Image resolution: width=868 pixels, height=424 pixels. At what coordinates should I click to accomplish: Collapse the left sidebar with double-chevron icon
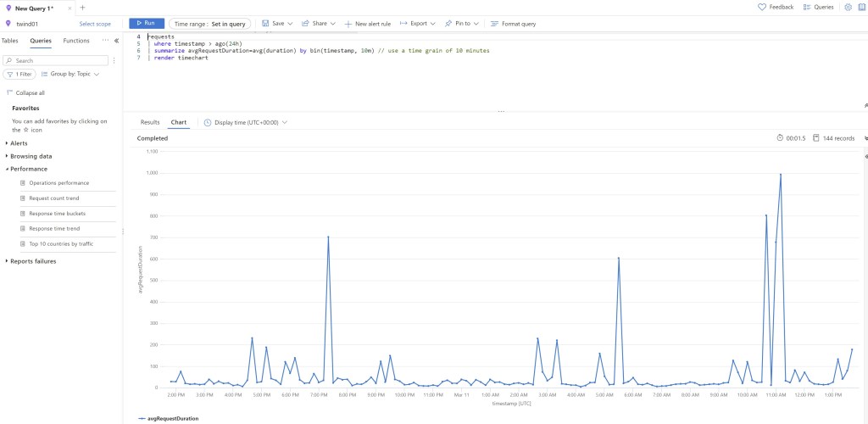pos(116,41)
